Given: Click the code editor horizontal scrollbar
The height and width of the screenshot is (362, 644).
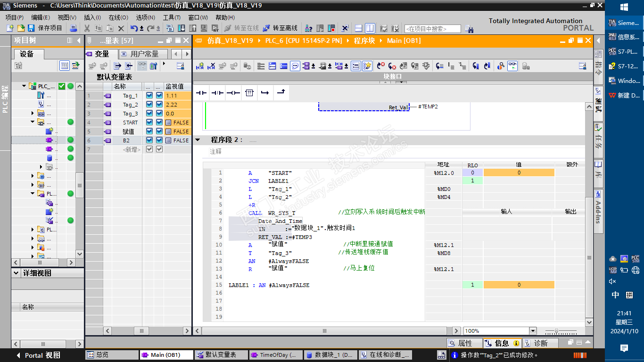Looking at the screenshot, I should coord(325,331).
